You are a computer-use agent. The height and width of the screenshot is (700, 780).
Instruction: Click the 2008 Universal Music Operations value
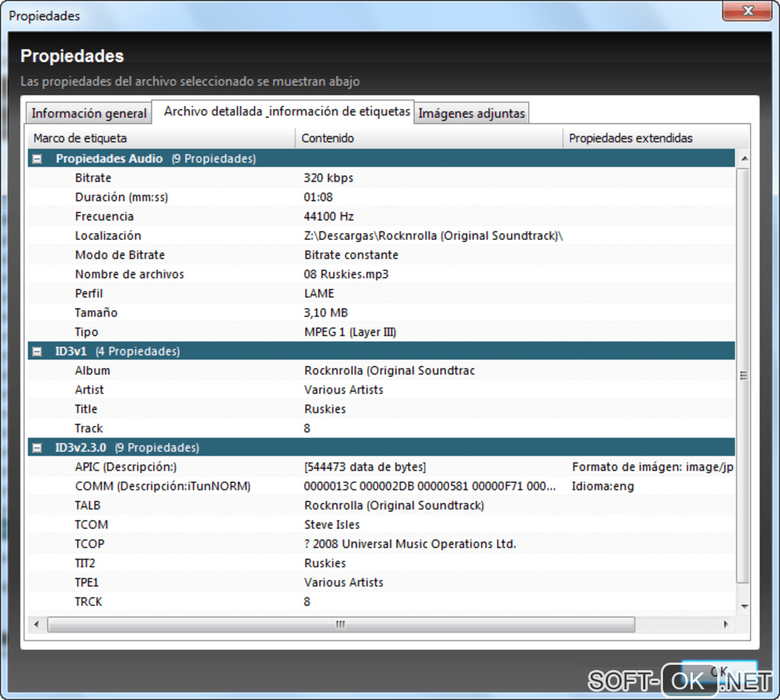tap(411, 544)
